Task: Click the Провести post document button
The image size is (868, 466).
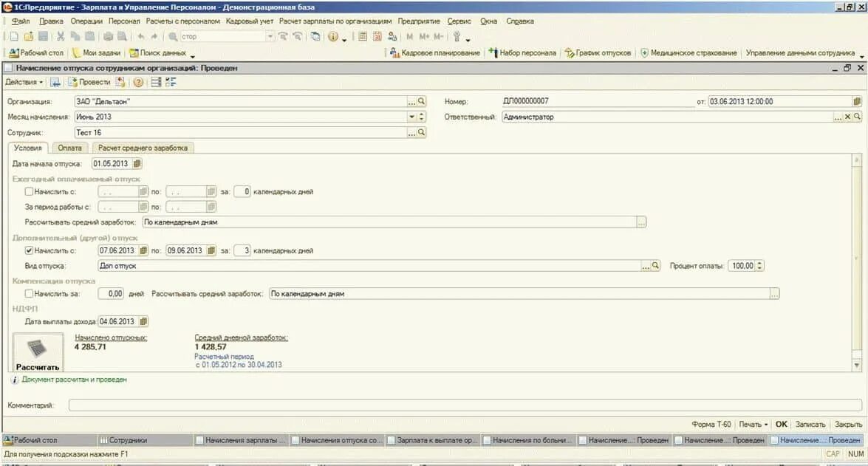Action: 89,82
